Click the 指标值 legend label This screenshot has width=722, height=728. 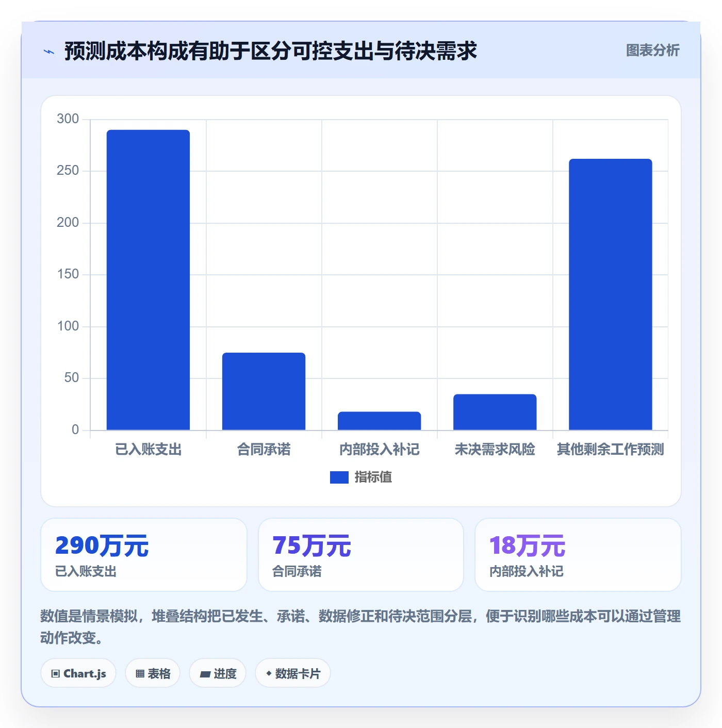click(x=373, y=477)
